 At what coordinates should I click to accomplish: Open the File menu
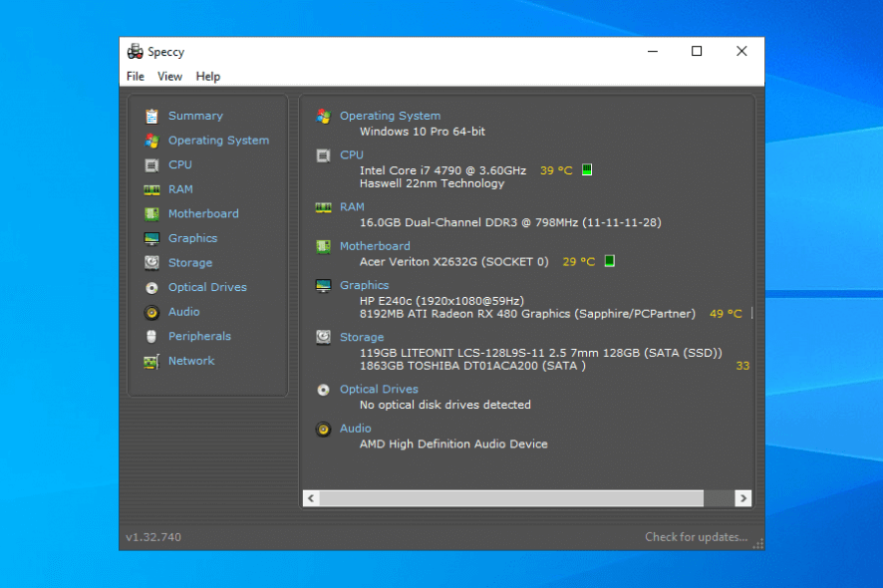pyautogui.click(x=136, y=77)
